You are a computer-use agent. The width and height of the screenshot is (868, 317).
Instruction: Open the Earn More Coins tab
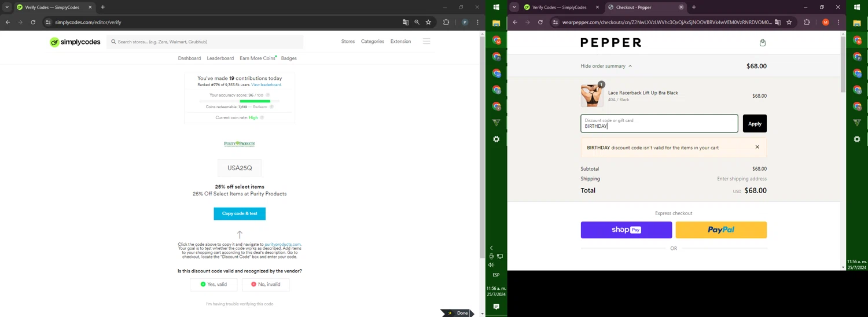(258, 58)
